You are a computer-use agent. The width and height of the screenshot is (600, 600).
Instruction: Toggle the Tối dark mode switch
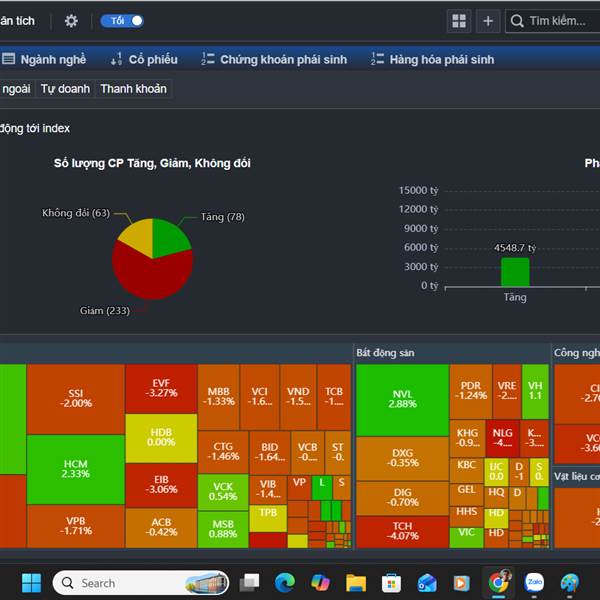click(x=121, y=21)
